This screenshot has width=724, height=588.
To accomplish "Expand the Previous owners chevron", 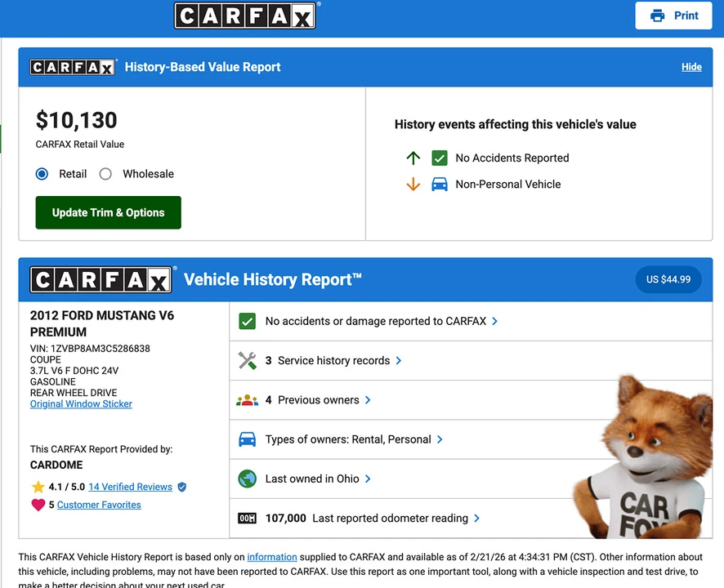I will tap(368, 400).
